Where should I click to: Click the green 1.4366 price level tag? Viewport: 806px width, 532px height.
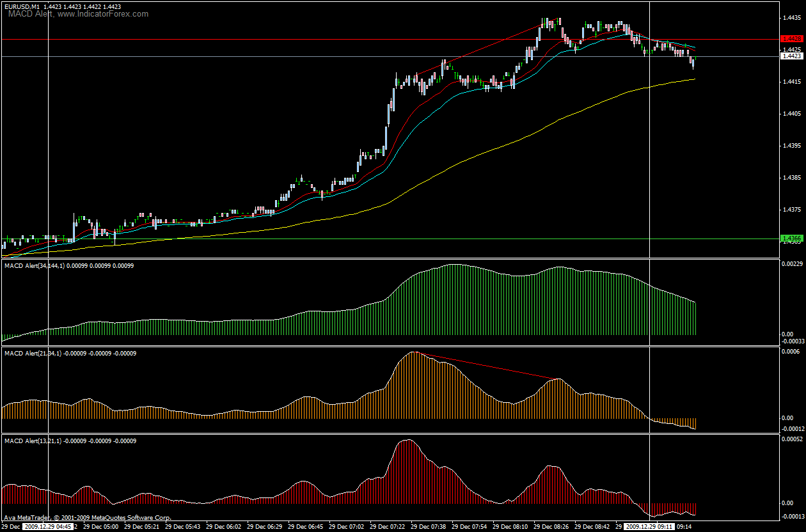(x=792, y=239)
